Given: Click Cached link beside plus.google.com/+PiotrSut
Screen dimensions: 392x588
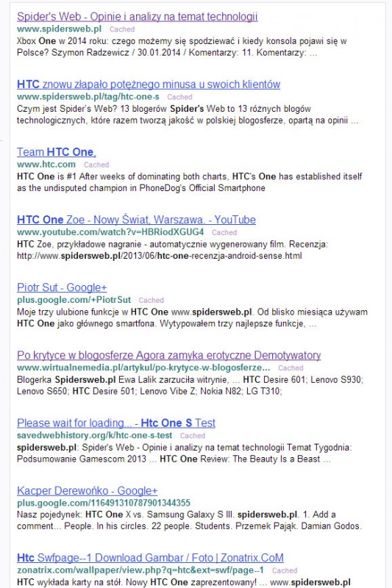Looking at the screenshot, I should pyautogui.click(x=152, y=301).
